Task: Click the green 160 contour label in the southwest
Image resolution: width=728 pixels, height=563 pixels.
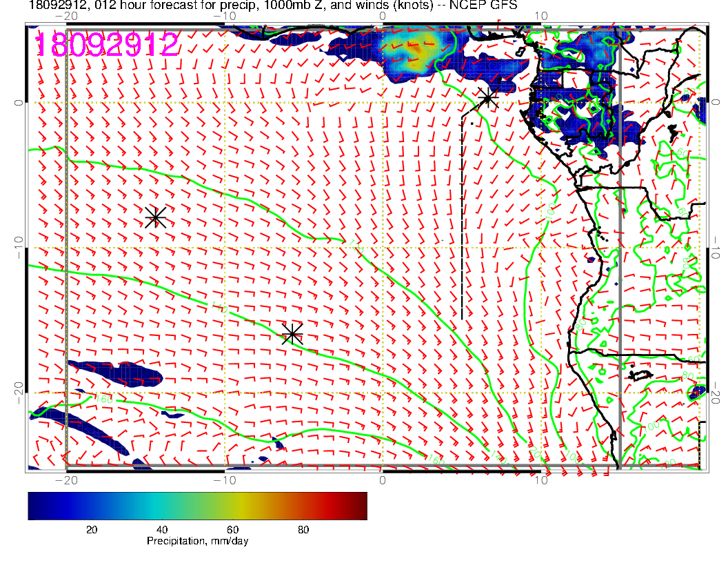Action: point(103,399)
